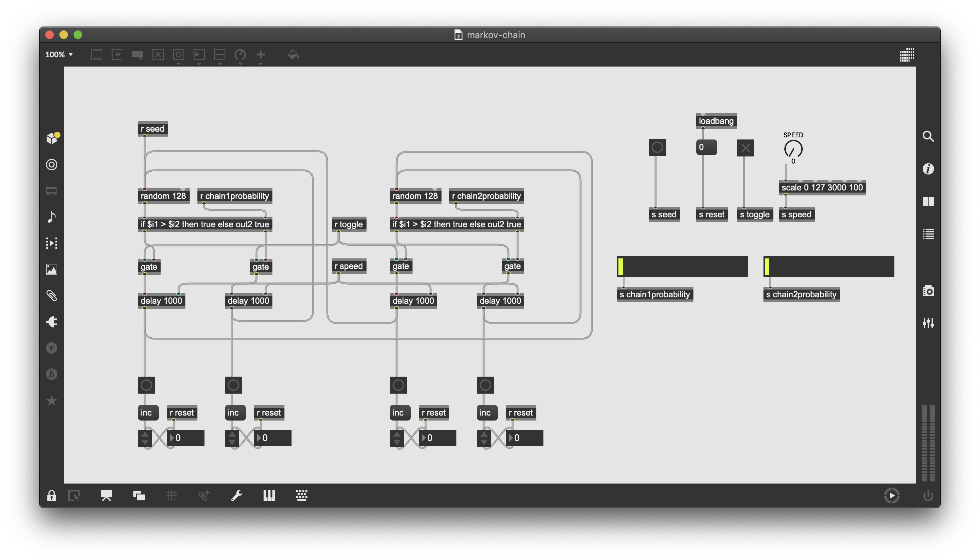Open the Favorites star icon

(x=52, y=400)
